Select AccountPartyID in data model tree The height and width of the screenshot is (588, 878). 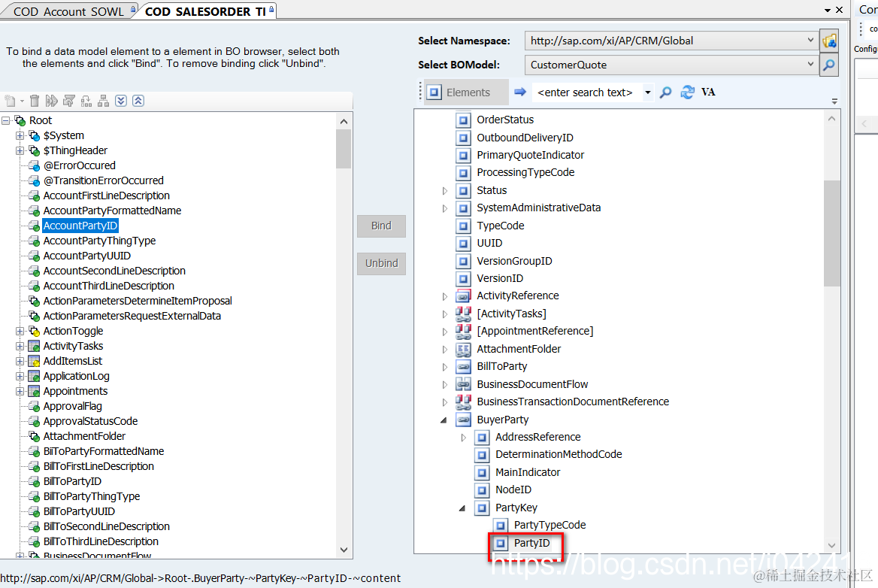click(x=80, y=226)
